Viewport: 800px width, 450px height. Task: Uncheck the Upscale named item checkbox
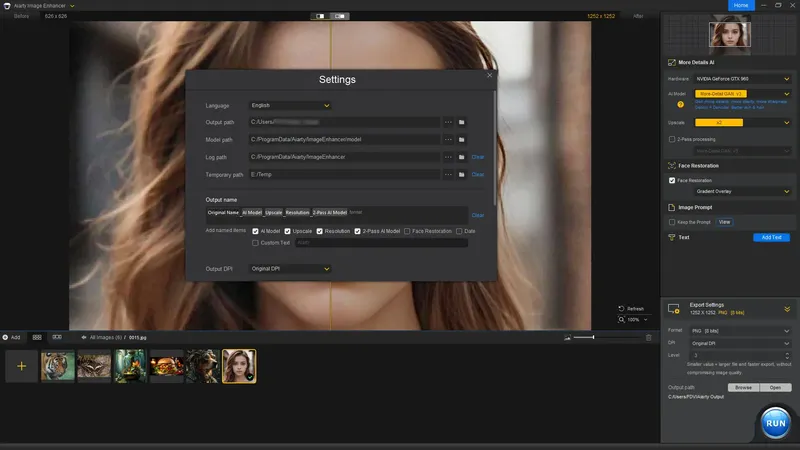coord(287,231)
